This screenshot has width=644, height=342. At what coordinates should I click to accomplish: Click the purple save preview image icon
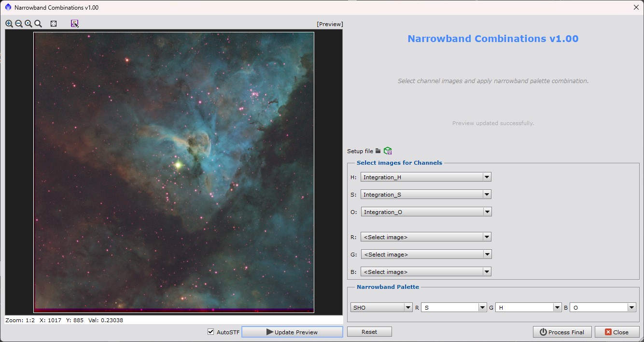(x=74, y=24)
